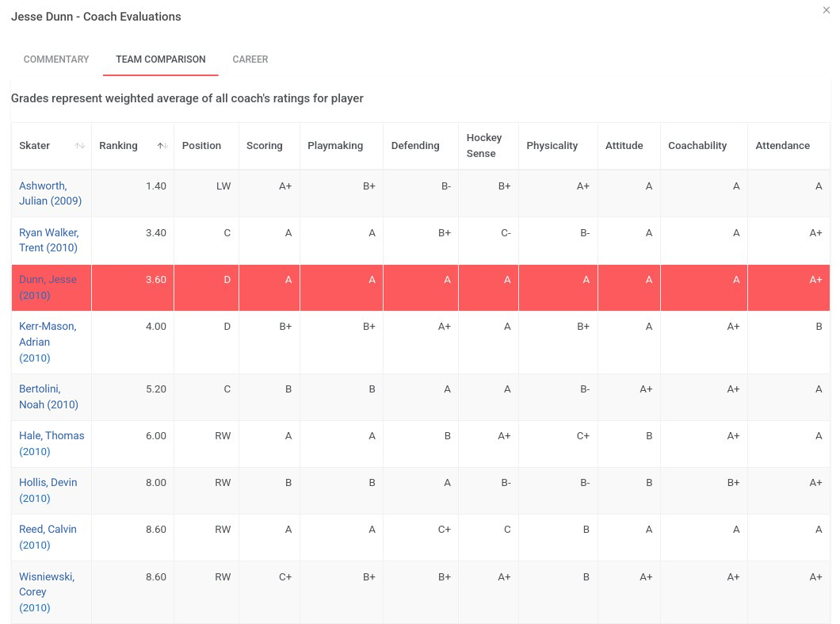Open Reed, Calvin (2010) player link
This screenshot has width=840, height=624.
click(x=48, y=537)
